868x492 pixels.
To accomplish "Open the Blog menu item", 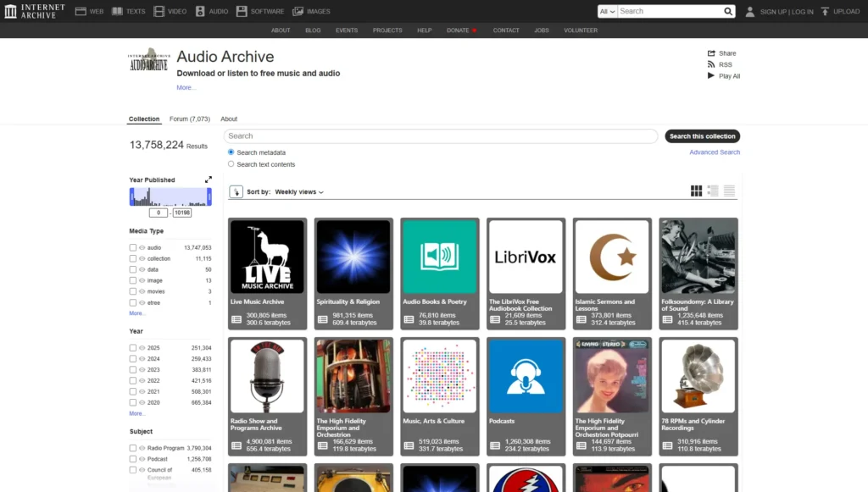I will tap(313, 30).
